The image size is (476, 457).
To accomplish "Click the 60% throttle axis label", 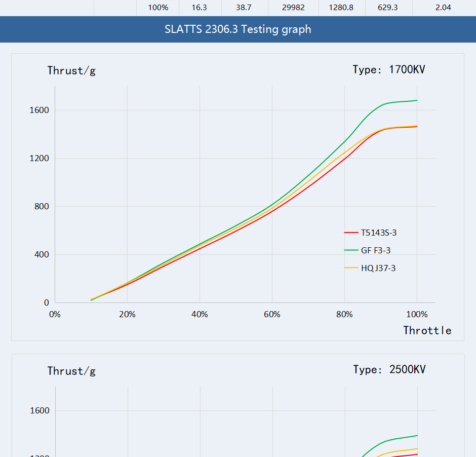I will click(272, 314).
